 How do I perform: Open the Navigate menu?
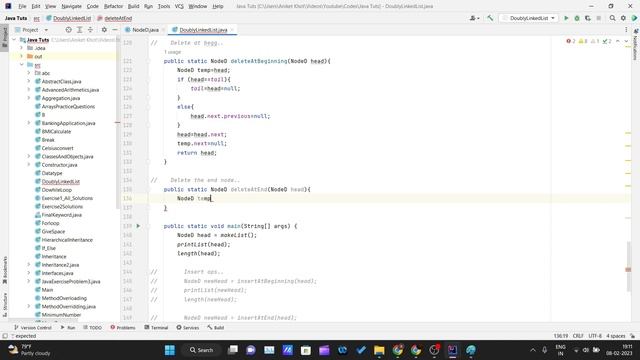(71, 6)
